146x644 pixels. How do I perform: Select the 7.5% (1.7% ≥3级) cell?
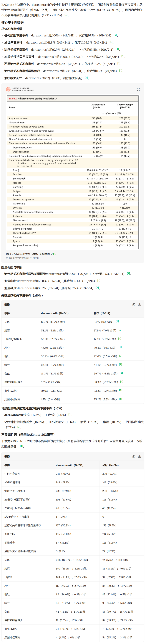51,382
